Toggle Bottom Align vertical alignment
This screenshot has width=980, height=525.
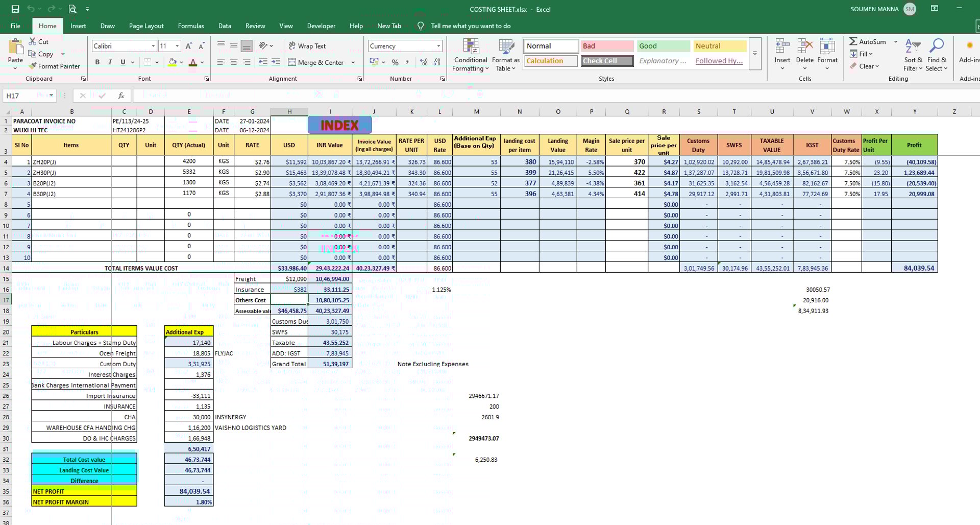[247, 46]
